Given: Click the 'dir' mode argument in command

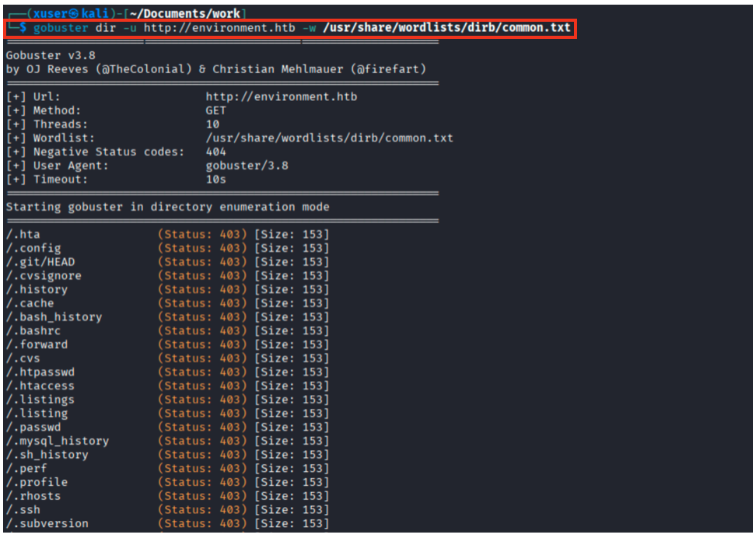Looking at the screenshot, I should point(106,28).
